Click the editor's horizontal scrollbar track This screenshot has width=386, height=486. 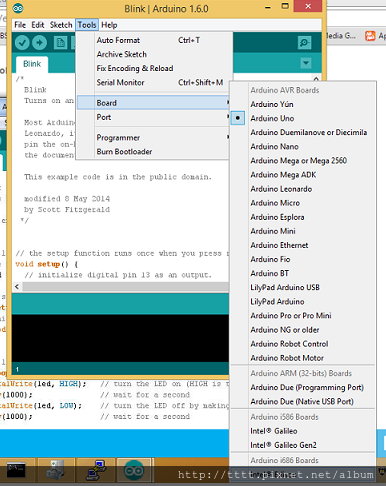click(x=126, y=287)
